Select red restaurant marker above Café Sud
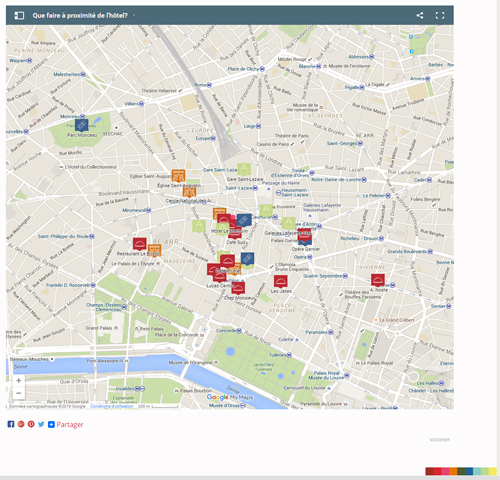This screenshot has height=480, width=500. click(x=235, y=233)
